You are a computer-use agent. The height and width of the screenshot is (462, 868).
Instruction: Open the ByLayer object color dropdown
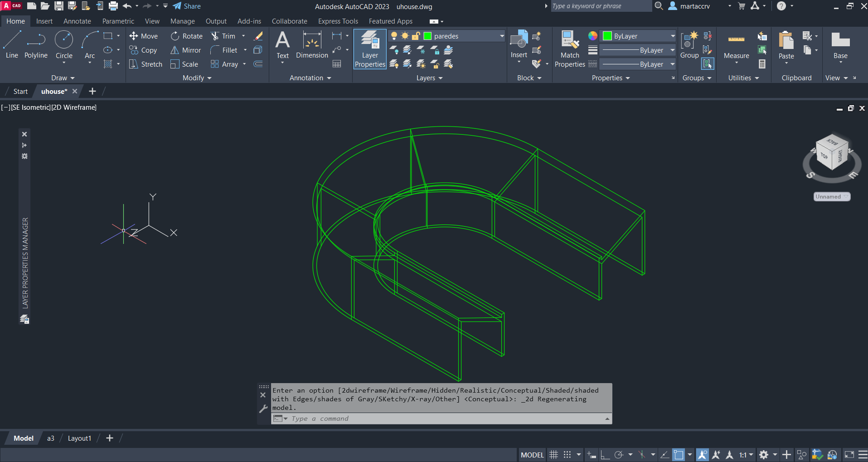(x=673, y=36)
